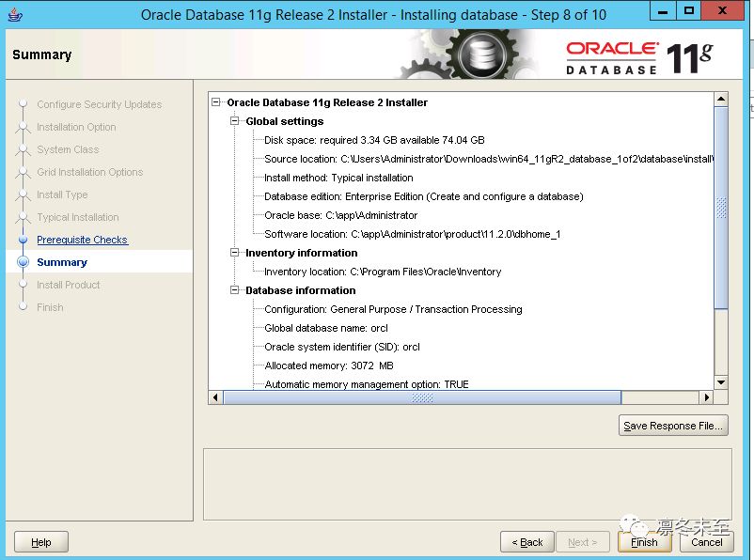
Task: Click the vertical scrollbar down arrow
Action: pos(721,382)
